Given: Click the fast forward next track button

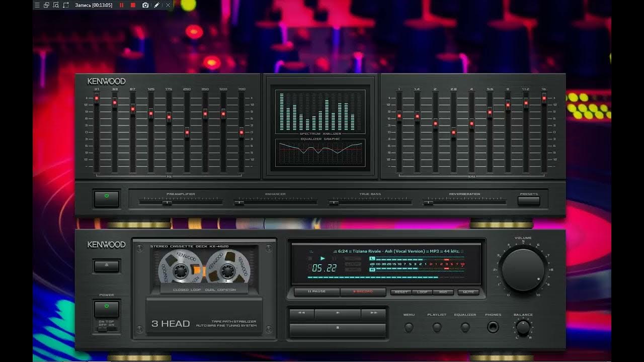Looking at the screenshot, I should pyautogui.click(x=373, y=315).
